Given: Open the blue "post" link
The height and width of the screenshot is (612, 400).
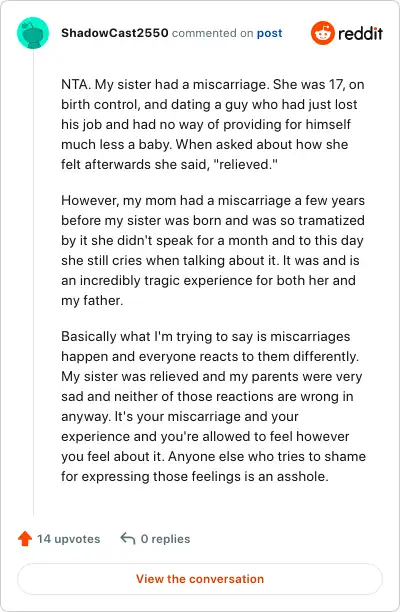Looking at the screenshot, I should pyautogui.click(x=269, y=33).
